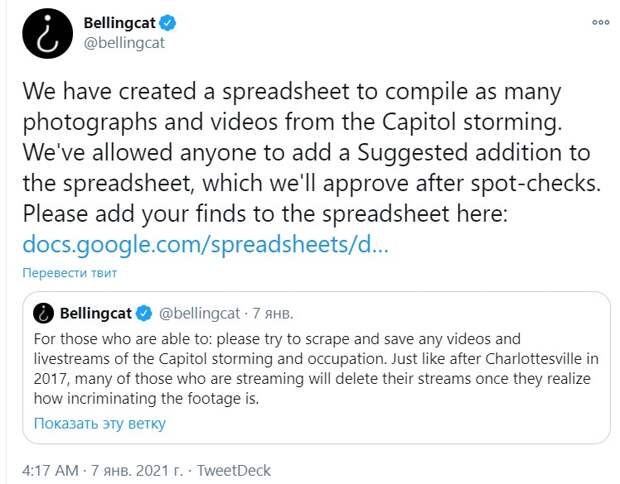Open Bellingcat's large profile avatar

48,34
